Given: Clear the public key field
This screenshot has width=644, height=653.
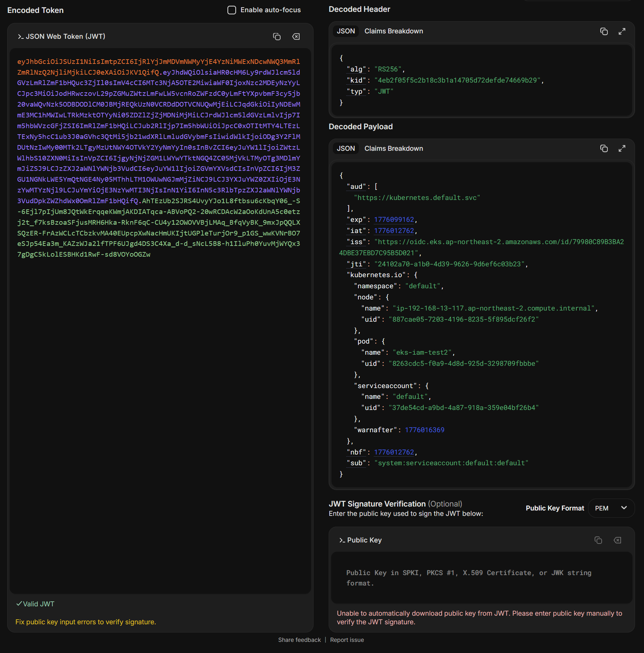Looking at the screenshot, I should 617,540.
